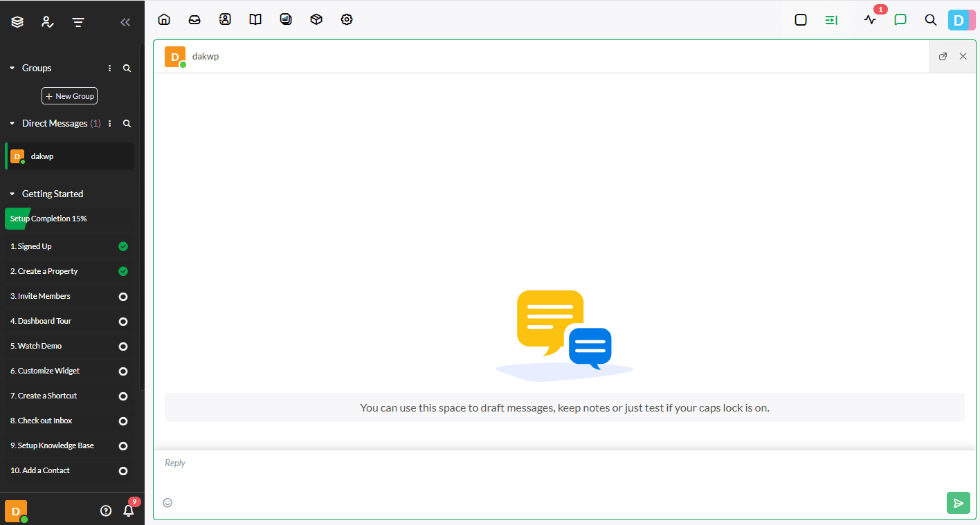
Task: Collapse the Getting Started section
Action: [12, 194]
